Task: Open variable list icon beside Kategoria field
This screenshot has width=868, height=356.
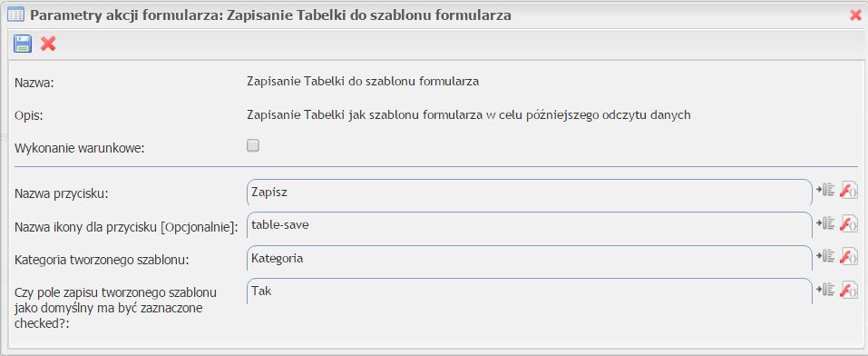Action: [x=825, y=255]
